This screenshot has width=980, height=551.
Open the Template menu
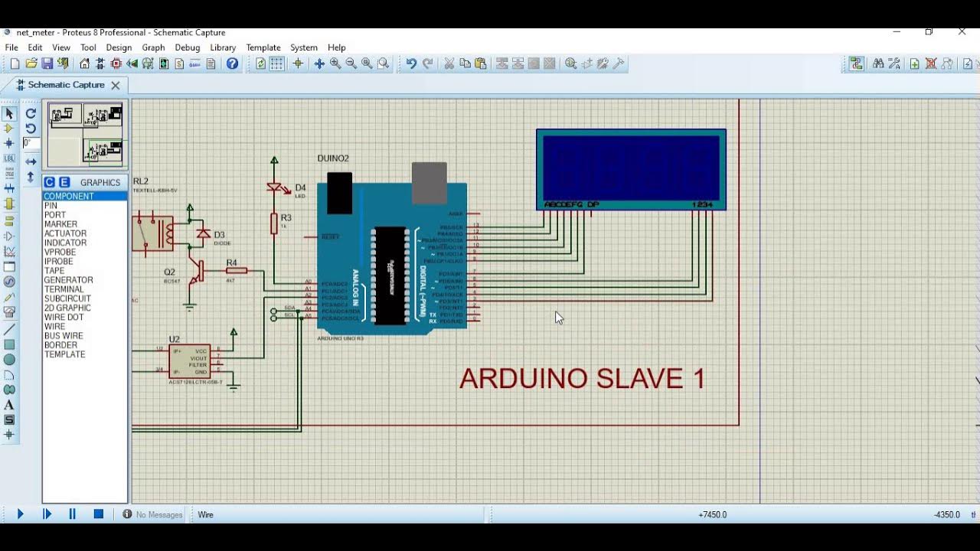pyautogui.click(x=263, y=47)
